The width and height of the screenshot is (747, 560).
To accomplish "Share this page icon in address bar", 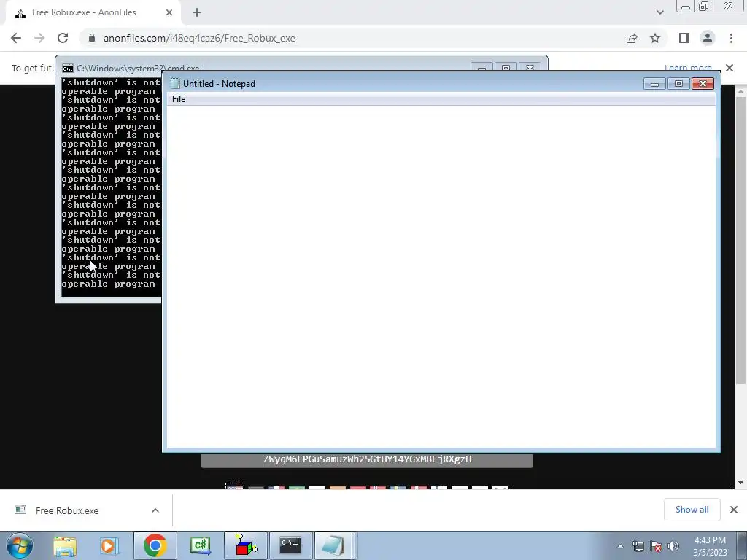I will [x=632, y=38].
